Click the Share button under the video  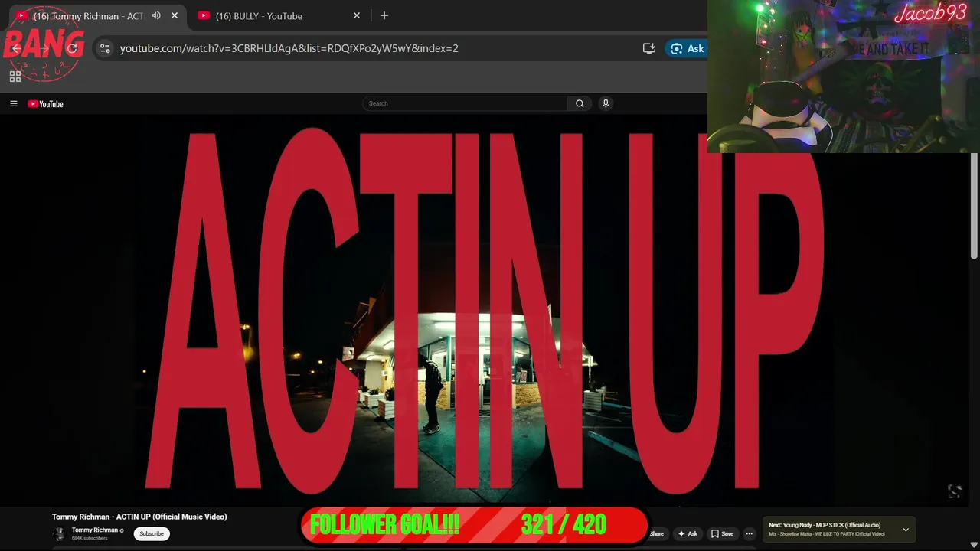click(656, 533)
